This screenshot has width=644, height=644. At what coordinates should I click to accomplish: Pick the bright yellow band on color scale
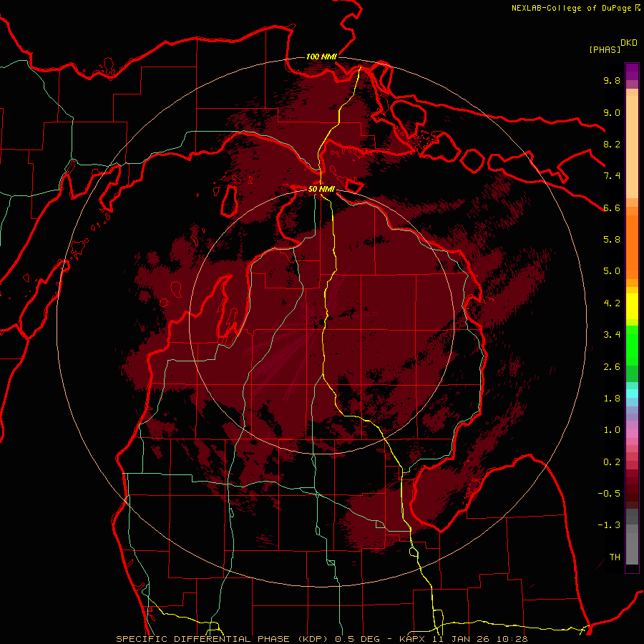pyautogui.click(x=632, y=306)
